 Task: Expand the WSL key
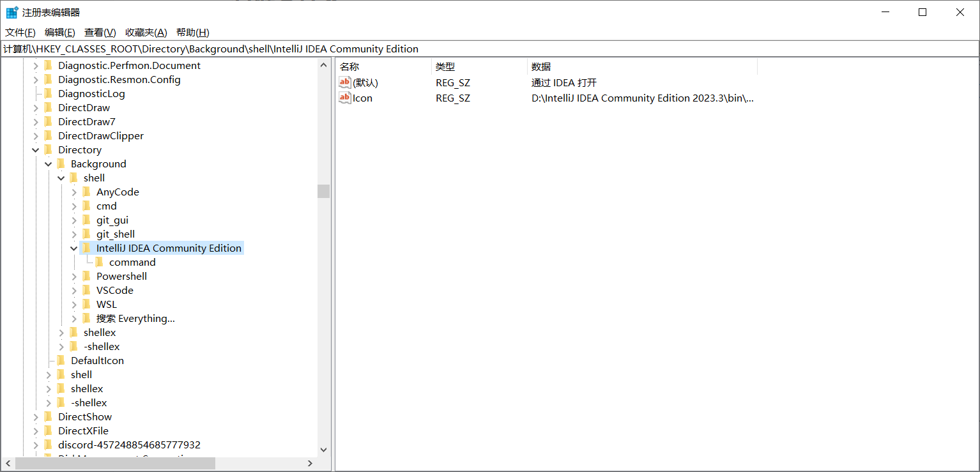(74, 305)
